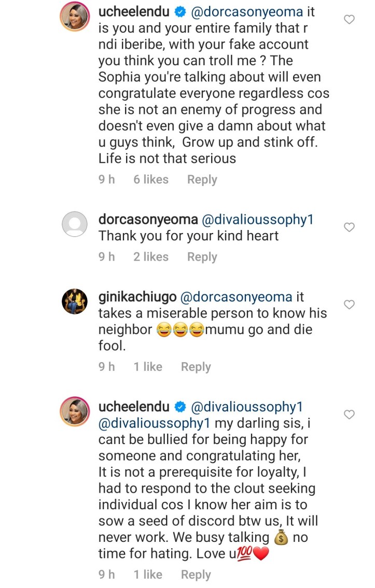Like ucheelendu's first comment with heart icon
Viewport: 375px width, 588px height.
[350, 20]
